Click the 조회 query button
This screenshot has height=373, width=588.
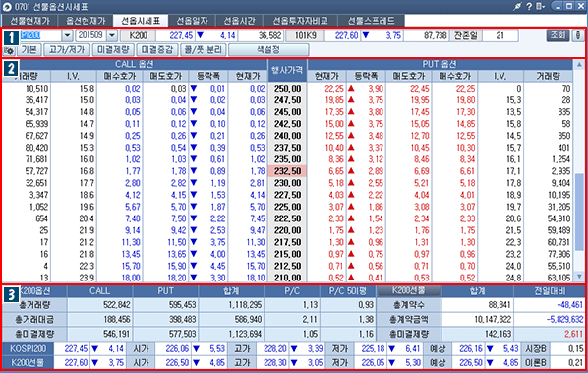coord(558,35)
